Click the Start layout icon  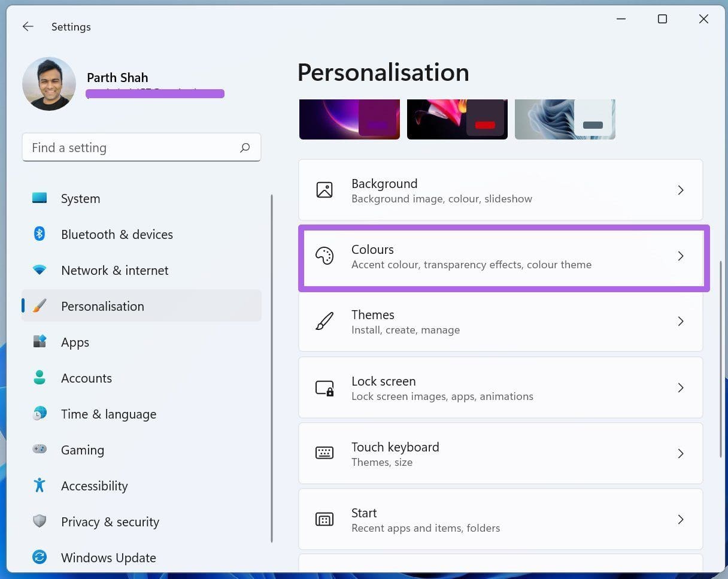(324, 519)
